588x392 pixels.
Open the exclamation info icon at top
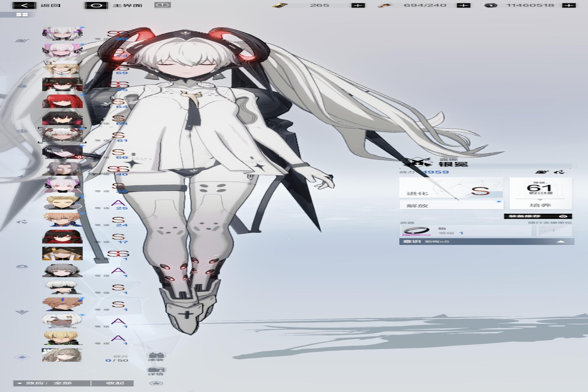[163, 5]
